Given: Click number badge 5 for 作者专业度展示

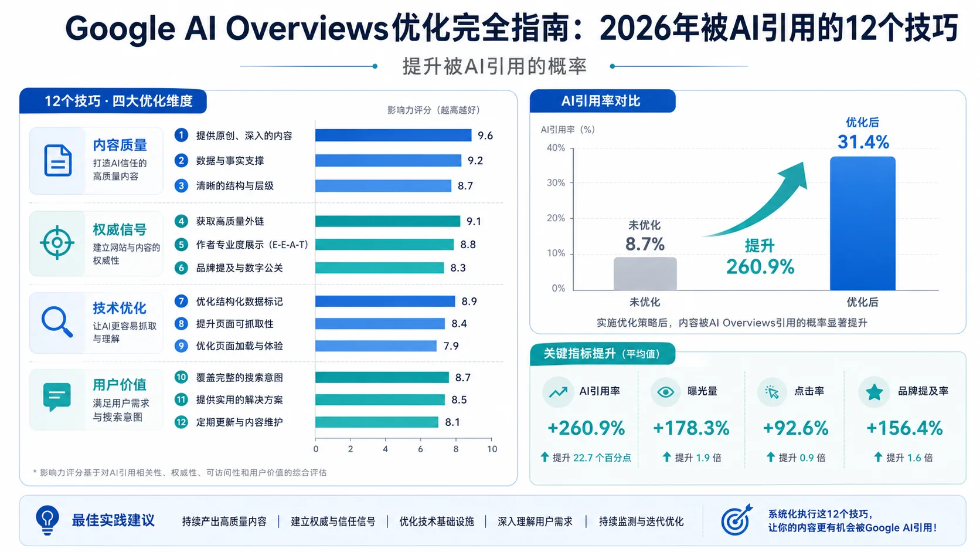Looking at the screenshot, I should 181,245.
